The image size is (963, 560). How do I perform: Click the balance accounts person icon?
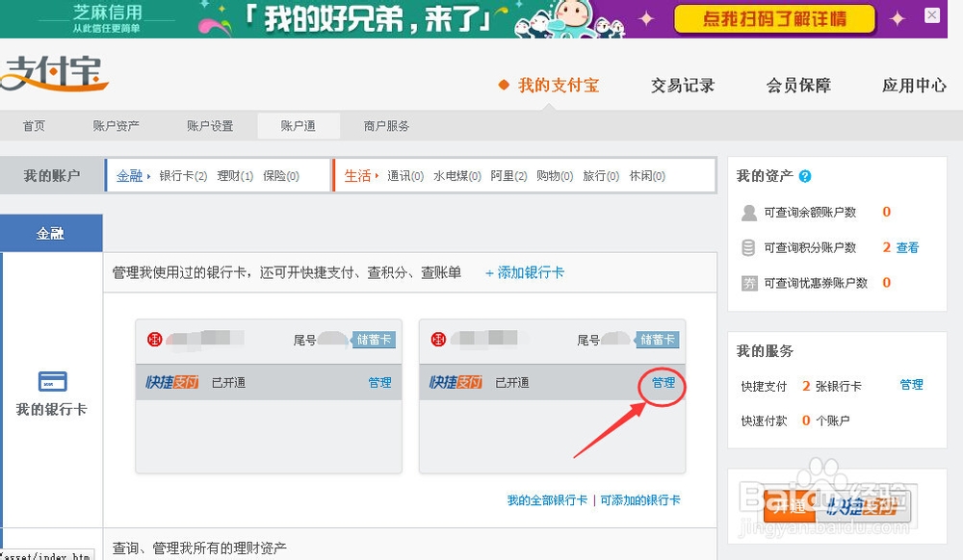point(748,213)
